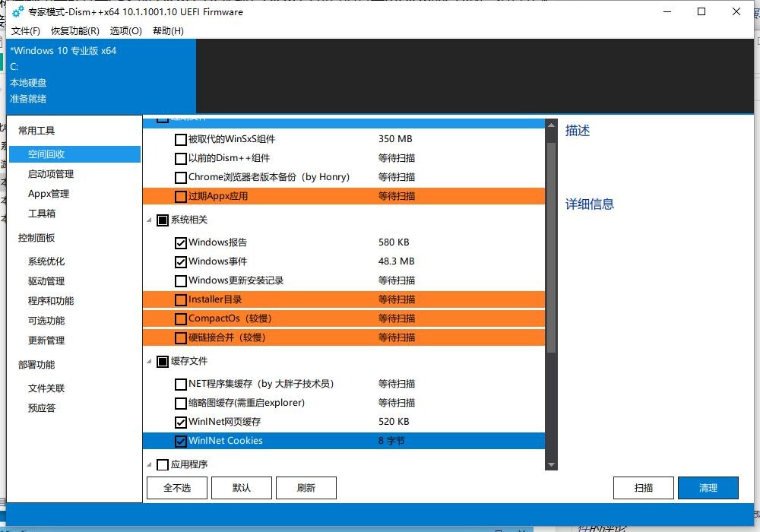The height and width of the screenshot is (532, 760).
Task: Enable the 过期Appx应用 checkbox
Action: tap(180, 196)
